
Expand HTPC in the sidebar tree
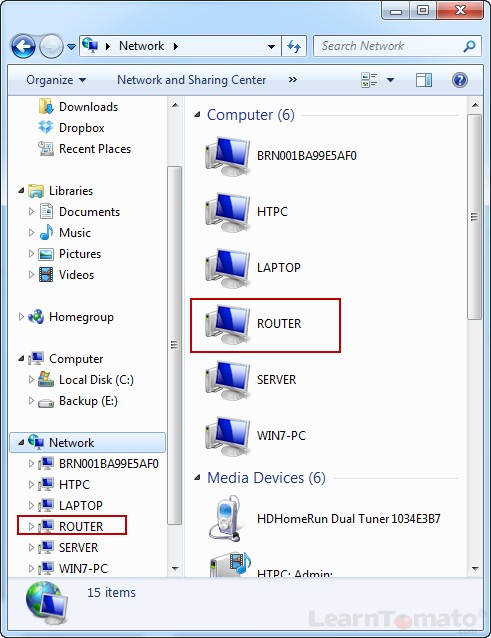(x=31, y=485)
